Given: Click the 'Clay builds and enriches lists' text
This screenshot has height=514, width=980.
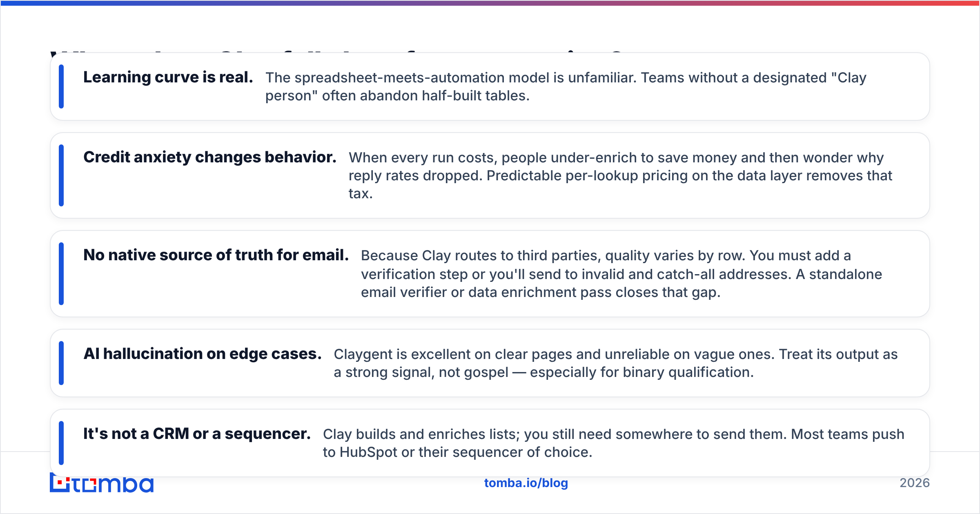Looking at the screenshot, I should (x=613, y=443).
